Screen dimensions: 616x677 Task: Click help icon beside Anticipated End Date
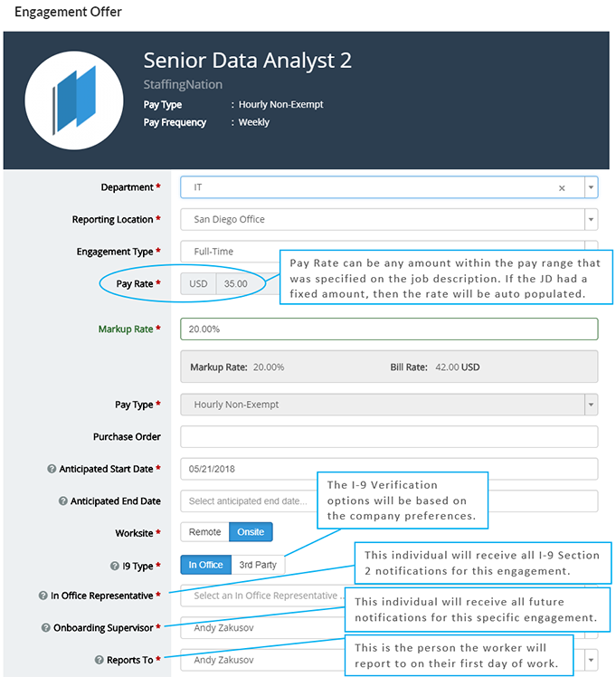tap(63, 501)
